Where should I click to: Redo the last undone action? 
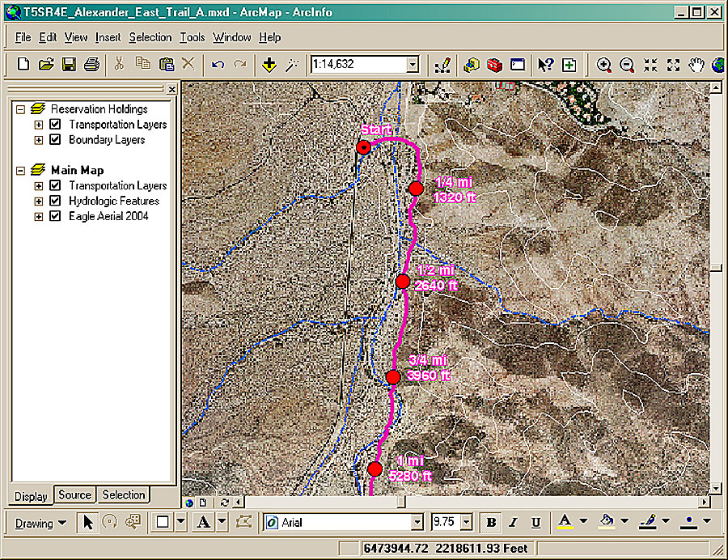click(x=240, y=65)
